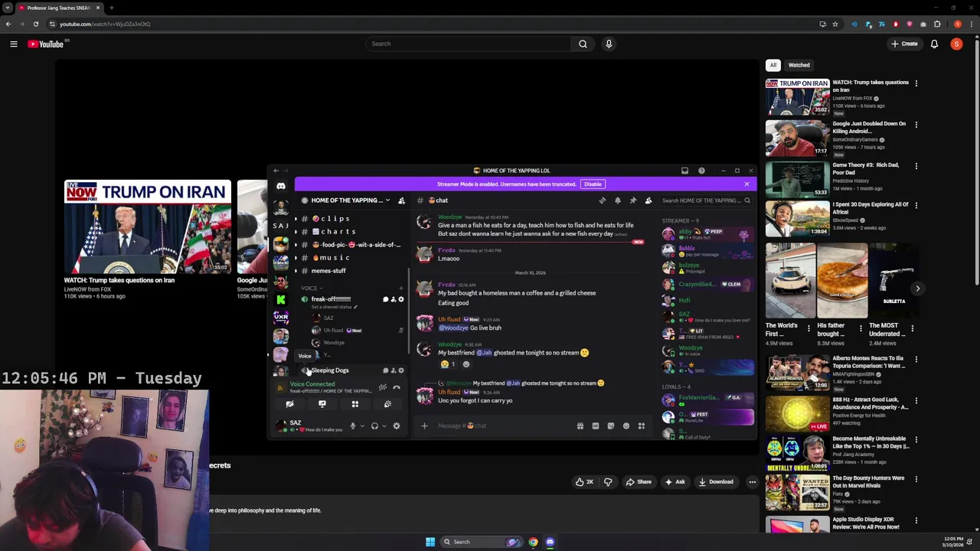Viewport: 980px width, 551px height.
Task: Click the YouTube search field
Action: [469, 44]
